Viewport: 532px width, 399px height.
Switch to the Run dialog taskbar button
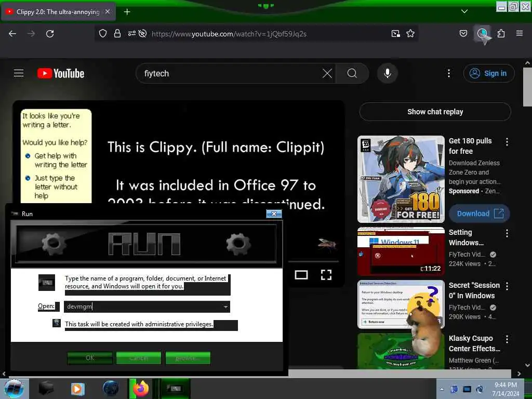click(x=175, y=389)
